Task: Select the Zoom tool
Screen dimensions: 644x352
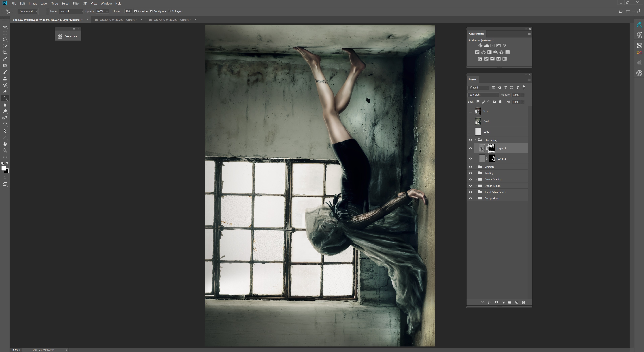Action: pyautogui.click(x=5, y=150)
